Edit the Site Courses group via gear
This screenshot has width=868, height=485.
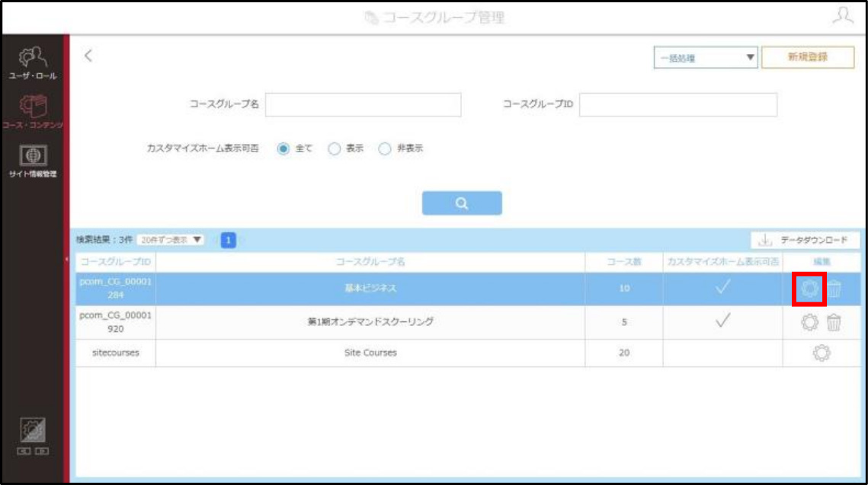822,353
